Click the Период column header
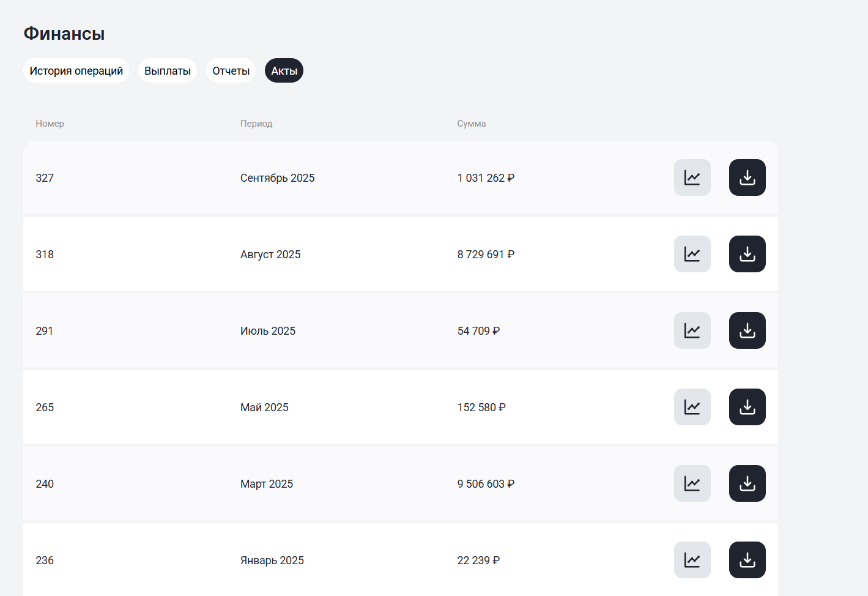The height and width of the screenshot is (596, 868). click(x=256, y=124)
